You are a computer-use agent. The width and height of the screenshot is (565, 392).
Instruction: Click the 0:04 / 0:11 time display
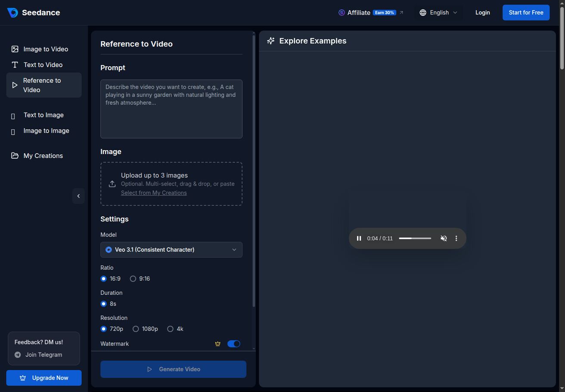point(380,238)
